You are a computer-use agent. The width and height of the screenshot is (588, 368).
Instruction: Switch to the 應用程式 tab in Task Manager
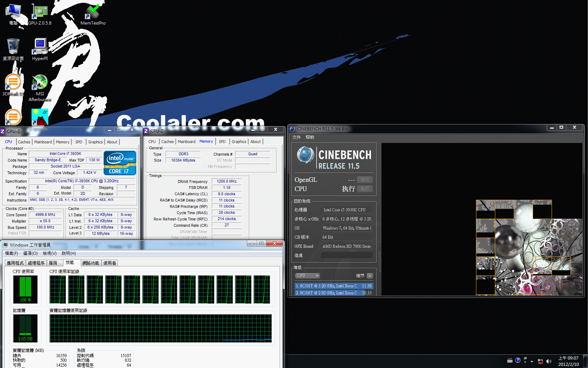(x=15, y=263)
